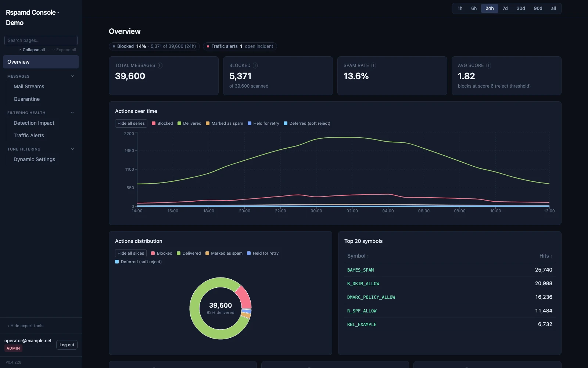Click the 13.6% spam rate value
Viewport: 588px width, 368px height.
356,76
